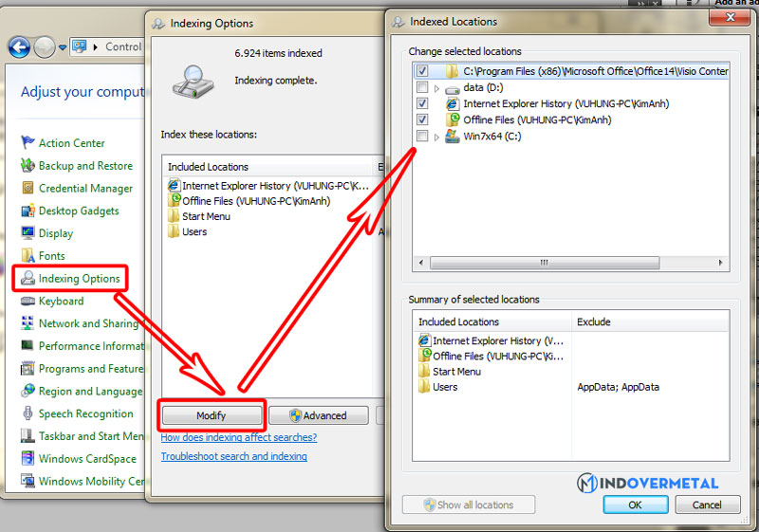
Task: Click the Fonts icon
Action: (28, 256)
